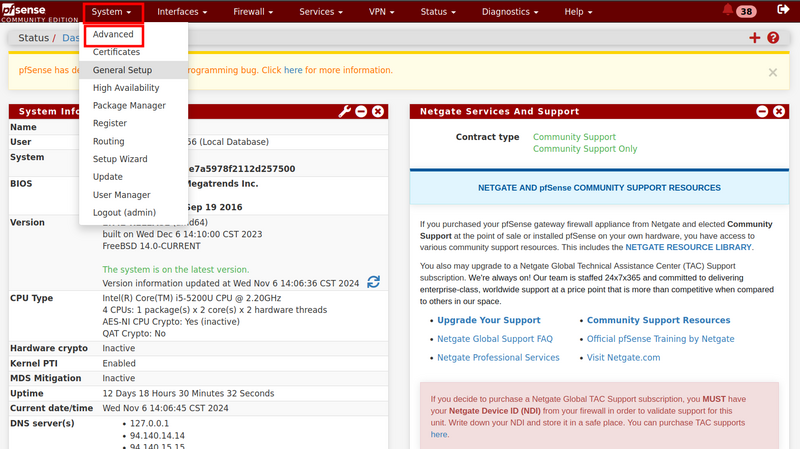Click DNS server 127.0.0.1 entry

pyautogui.click(x=149, y=423)
